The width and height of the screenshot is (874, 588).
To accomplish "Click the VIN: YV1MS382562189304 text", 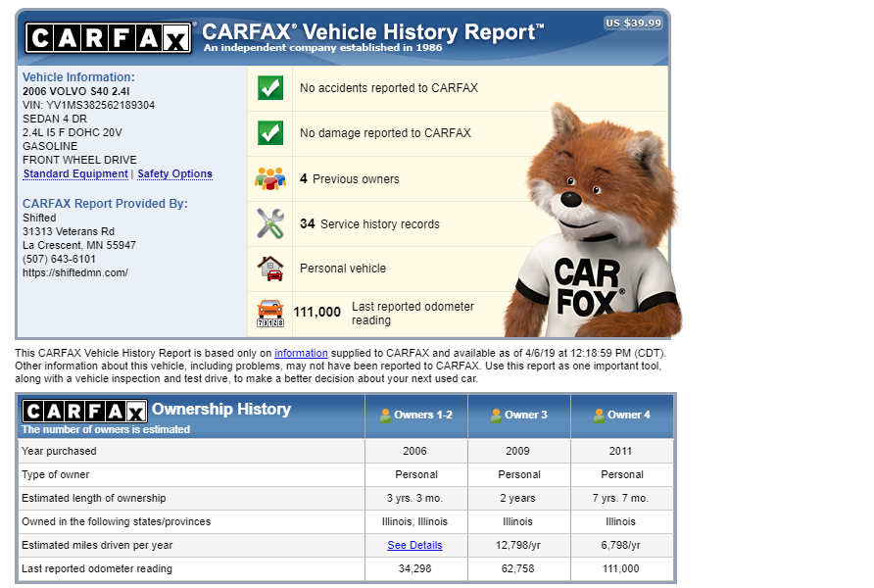I will (88, 105).
